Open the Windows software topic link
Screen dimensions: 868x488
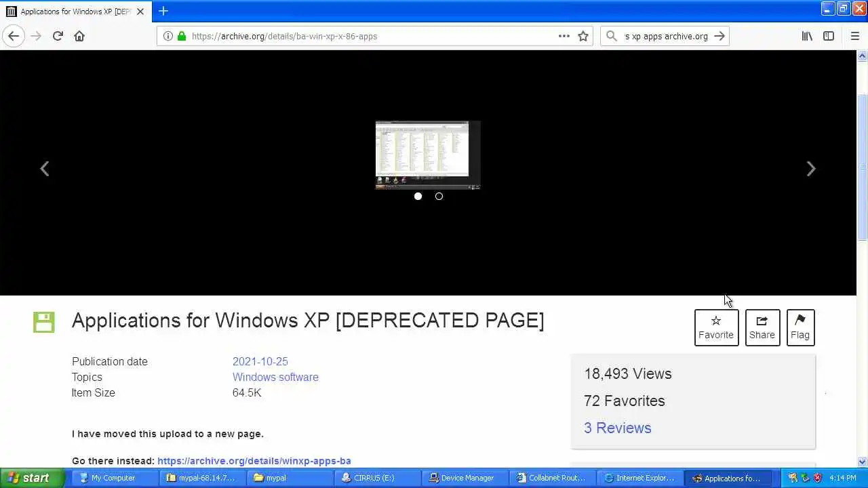tap(275, 377)
